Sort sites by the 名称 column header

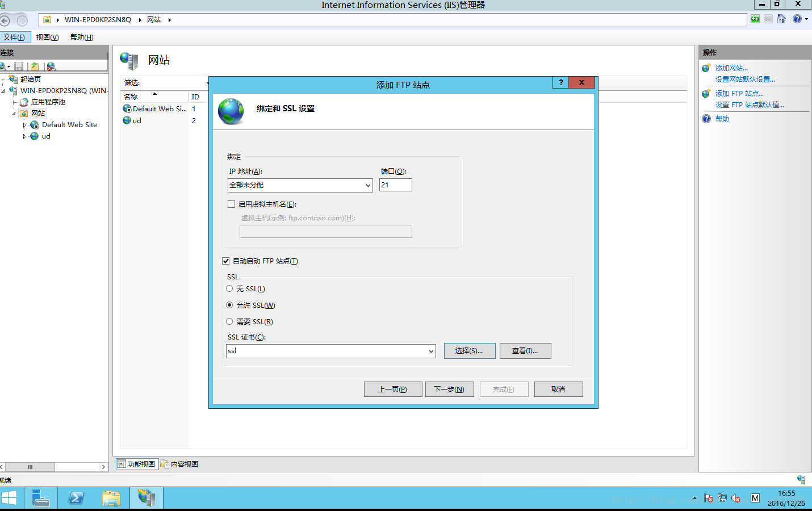click(154, 97)
